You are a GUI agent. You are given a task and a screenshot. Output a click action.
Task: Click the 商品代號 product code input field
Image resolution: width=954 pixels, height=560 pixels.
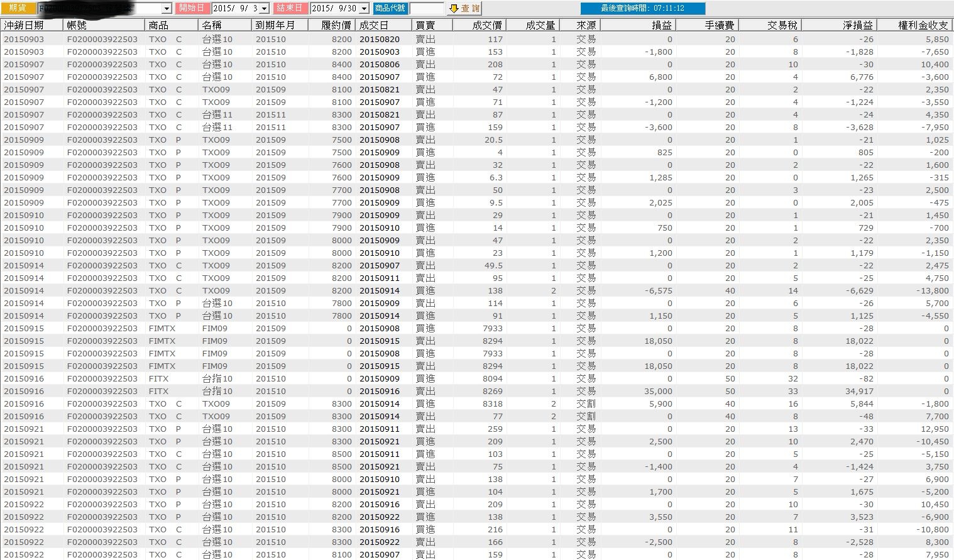[x=427, y=9]
